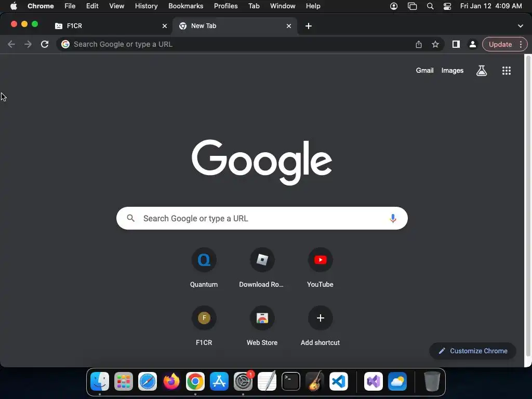
Task: Open TextEdit from the dock
Action: 267,381
